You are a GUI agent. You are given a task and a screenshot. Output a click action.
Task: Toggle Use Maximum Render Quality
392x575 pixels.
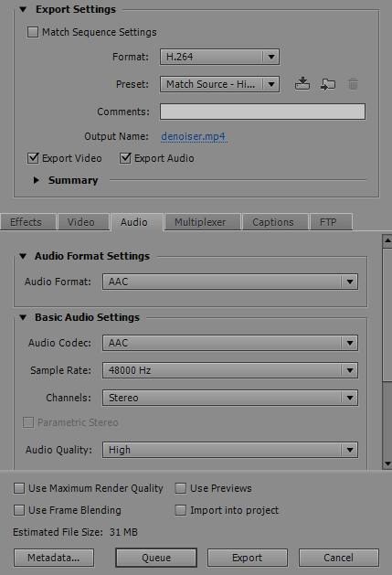point(19,488)
